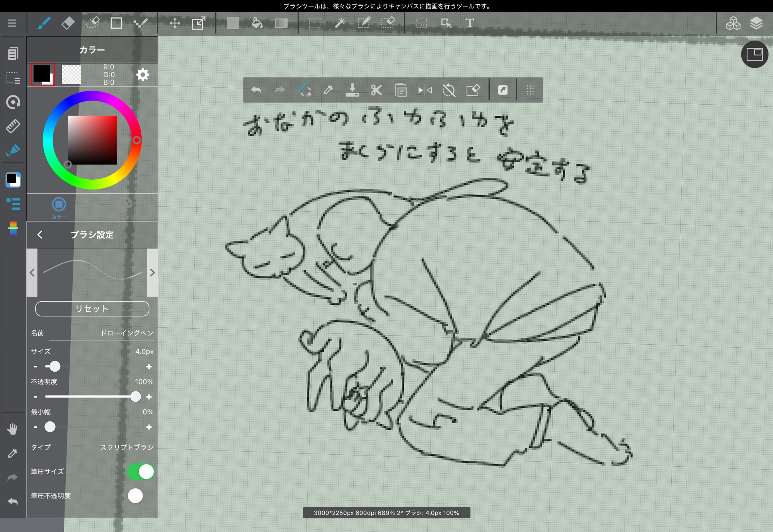Increase brush サイズ with plus button
Image resolution: width=773 pixels, height=532 pixels.
pos(149,367)
